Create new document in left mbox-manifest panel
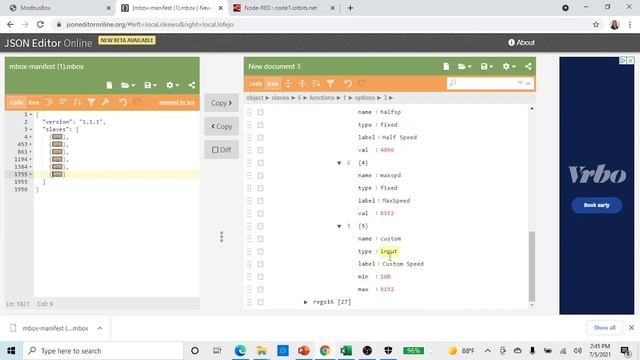Viewport: 640px width, 360px height. 109,85
